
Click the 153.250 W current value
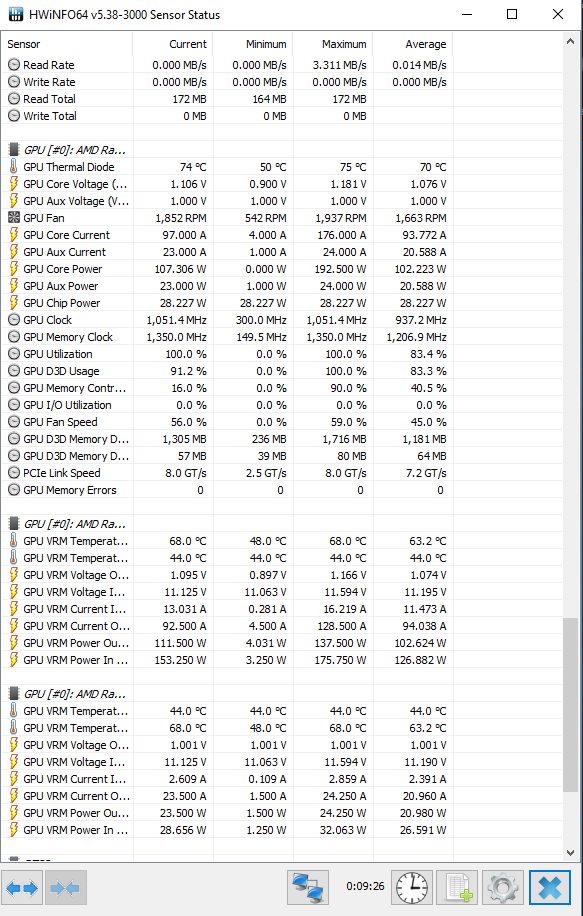point(180,660)
